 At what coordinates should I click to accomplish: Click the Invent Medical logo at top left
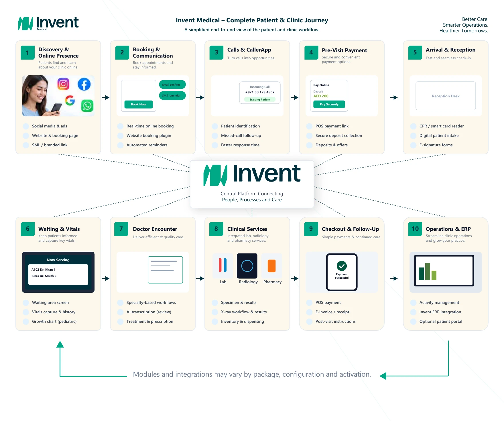pos(48,23)
